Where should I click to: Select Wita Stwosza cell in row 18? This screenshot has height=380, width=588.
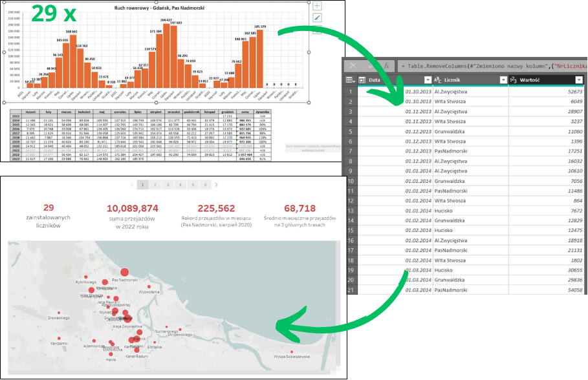click(471, 260)
